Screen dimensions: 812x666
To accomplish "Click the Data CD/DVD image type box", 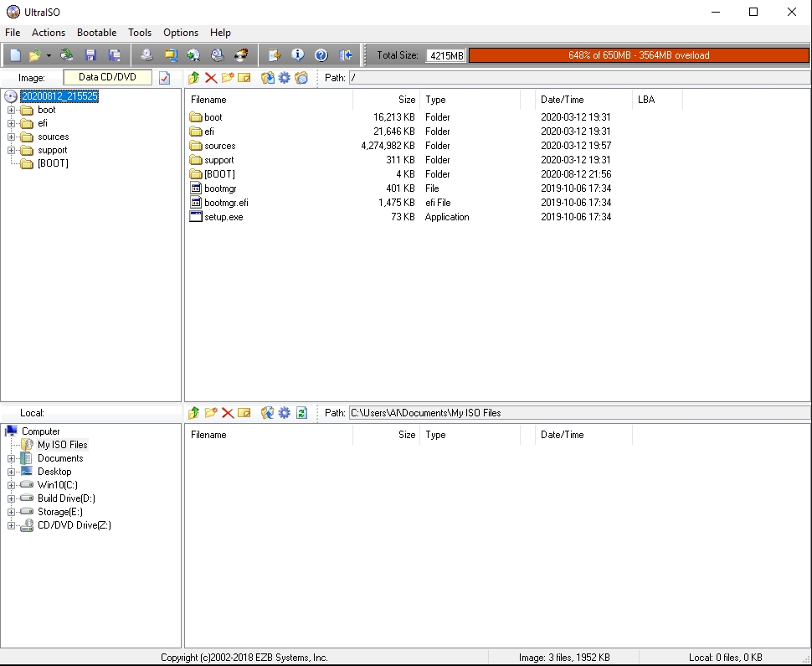I will [108, 77].
